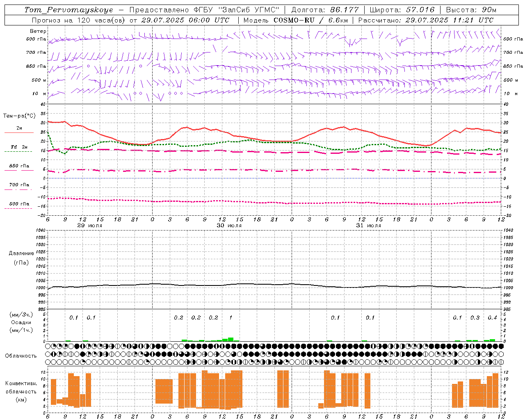Click the forecast start 29.07.2025 06:00 UTC
The height and width of the screenshot is (420, 525).
click(x=185, y=20)
